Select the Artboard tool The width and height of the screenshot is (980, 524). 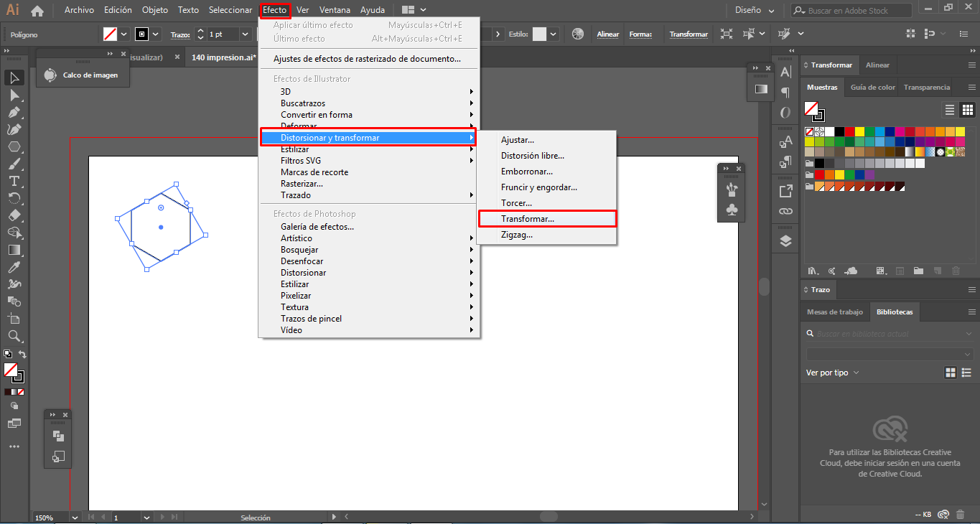click(14, 319)
